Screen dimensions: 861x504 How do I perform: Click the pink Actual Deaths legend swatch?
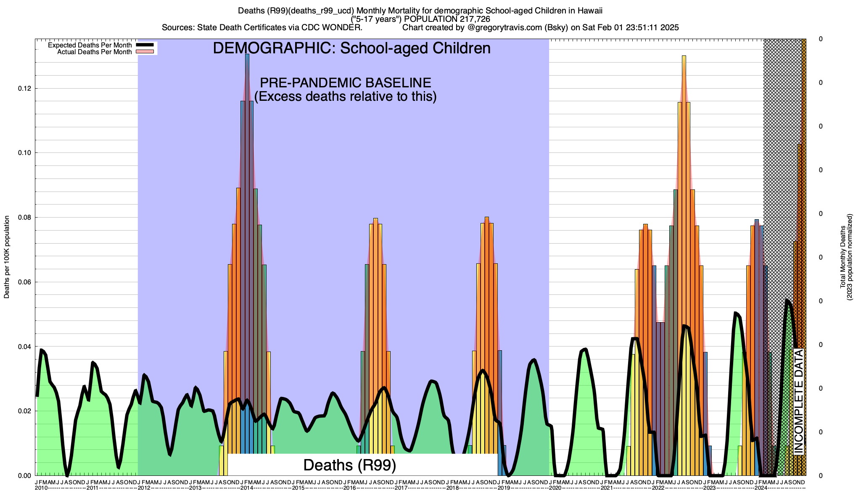(x=145, y=52)
